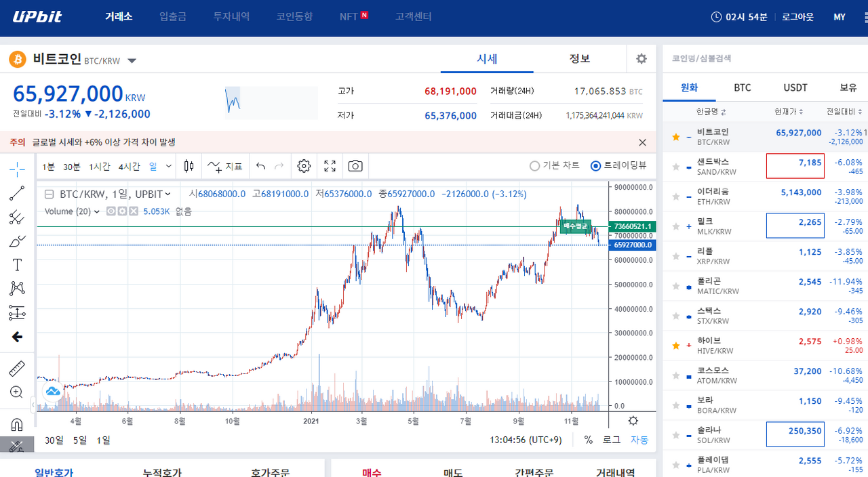The image size is (868, 477).
Task: Click 로그아웃 link
Action: point(797,17)
